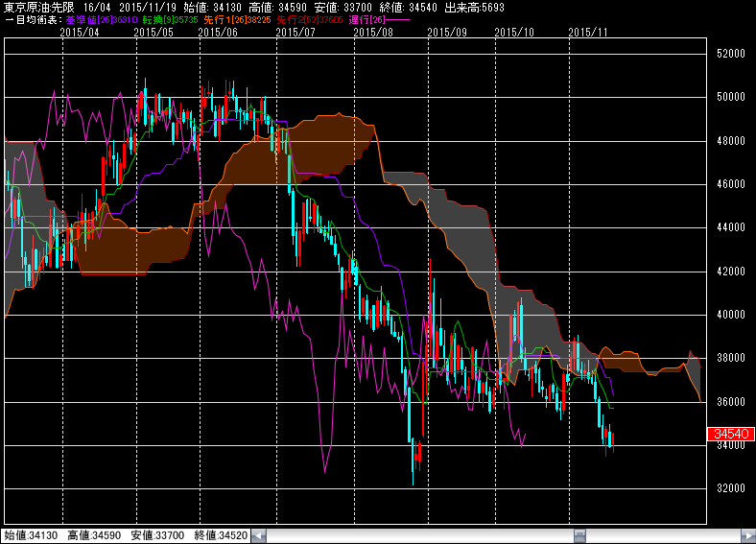Screen dimensions: 756x544
Task: Click the 52000 price axis label
Action: (731, 54)
